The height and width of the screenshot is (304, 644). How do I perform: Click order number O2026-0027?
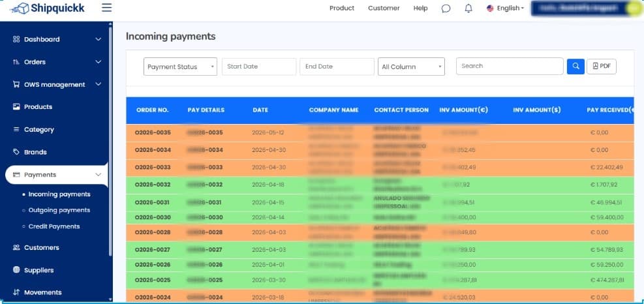[153, 250]
